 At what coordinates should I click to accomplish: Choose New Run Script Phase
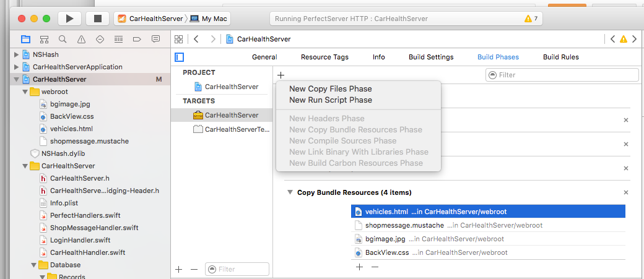tap(331, 100)
